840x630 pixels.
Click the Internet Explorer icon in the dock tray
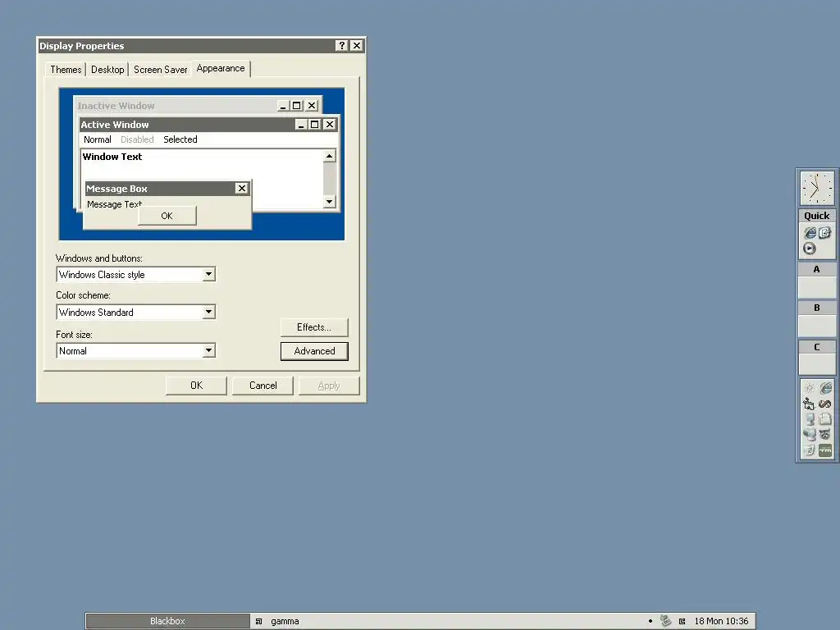coord(825,387)
